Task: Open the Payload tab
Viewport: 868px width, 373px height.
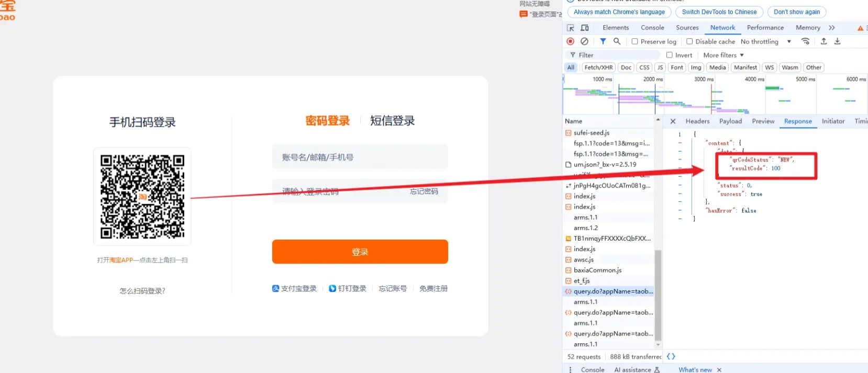Action: click(x=730, y=121)
